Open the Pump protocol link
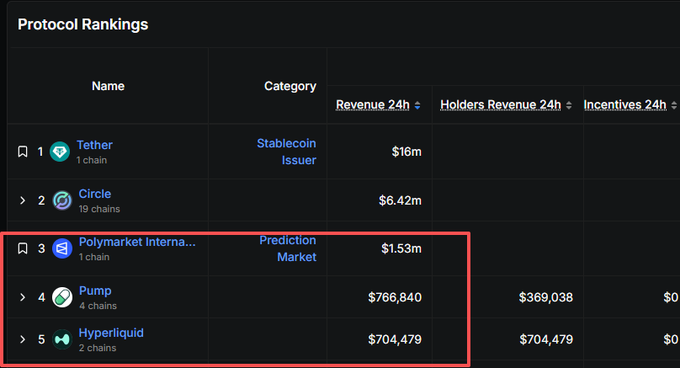 [x=95, y=291]
